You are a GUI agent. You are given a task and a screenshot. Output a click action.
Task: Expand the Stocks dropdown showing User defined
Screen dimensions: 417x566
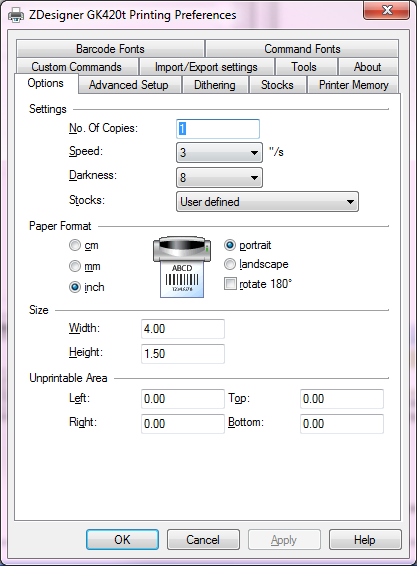click(x=267, y=202)
